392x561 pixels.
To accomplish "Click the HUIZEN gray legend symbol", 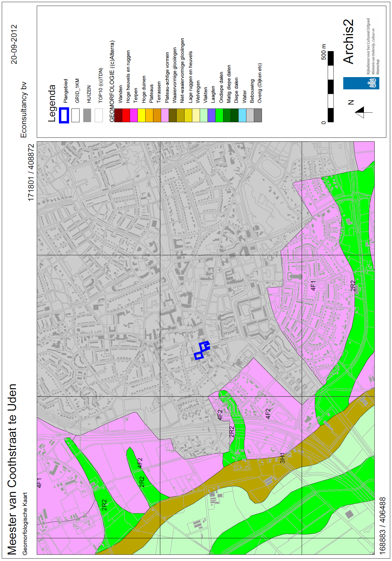I will 87,115.
